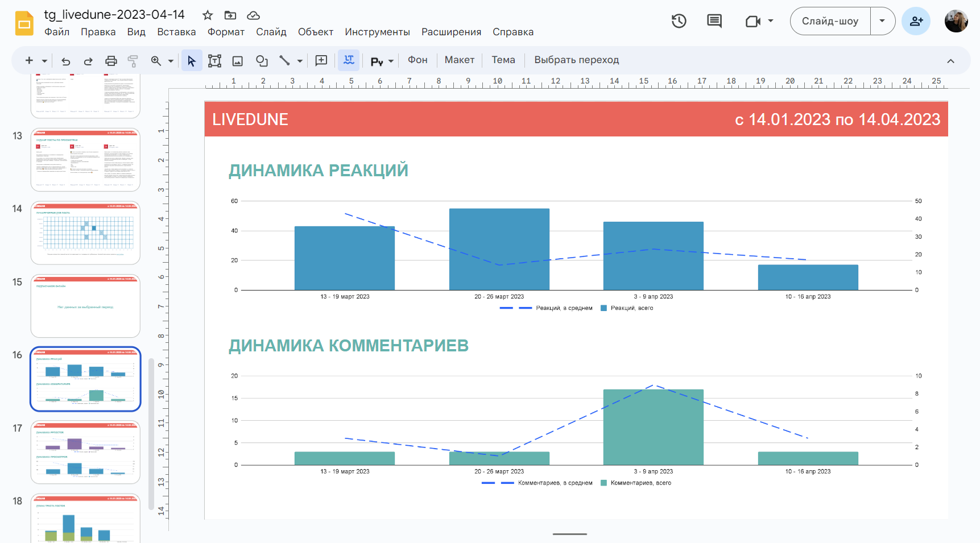Choose the select arrow cursor tool

click(x=192, y=60)
